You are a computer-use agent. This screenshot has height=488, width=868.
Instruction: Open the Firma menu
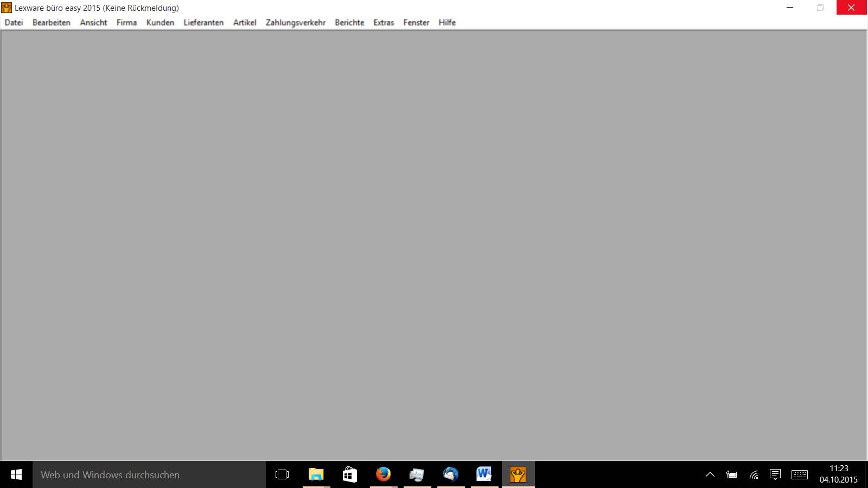point(126,22)
